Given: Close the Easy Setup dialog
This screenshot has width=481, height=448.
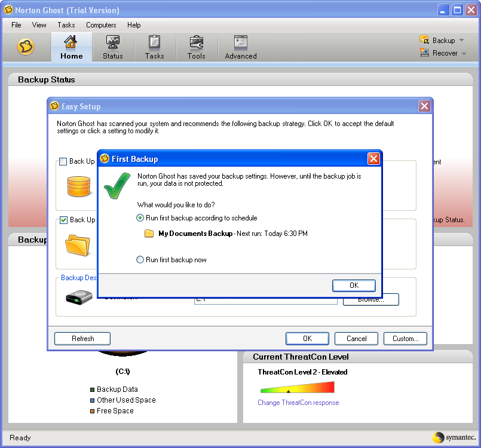Looking at the screenshot, I should point(424,106).
